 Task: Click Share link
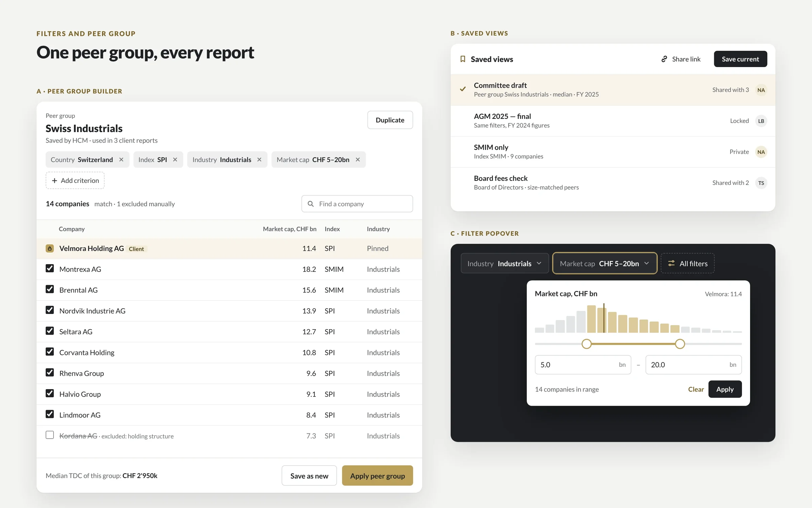click(x=681, y=59)
